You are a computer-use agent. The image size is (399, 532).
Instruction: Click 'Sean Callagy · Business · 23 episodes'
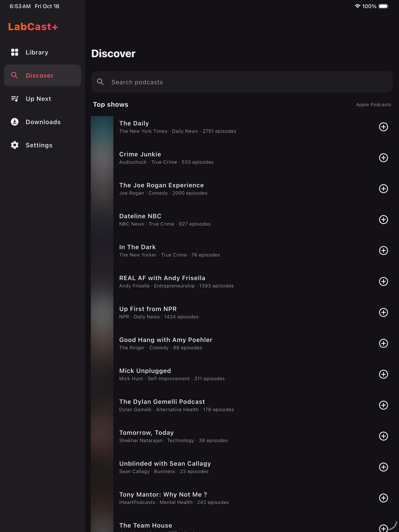pyautogui.click(x=164, y=471)
